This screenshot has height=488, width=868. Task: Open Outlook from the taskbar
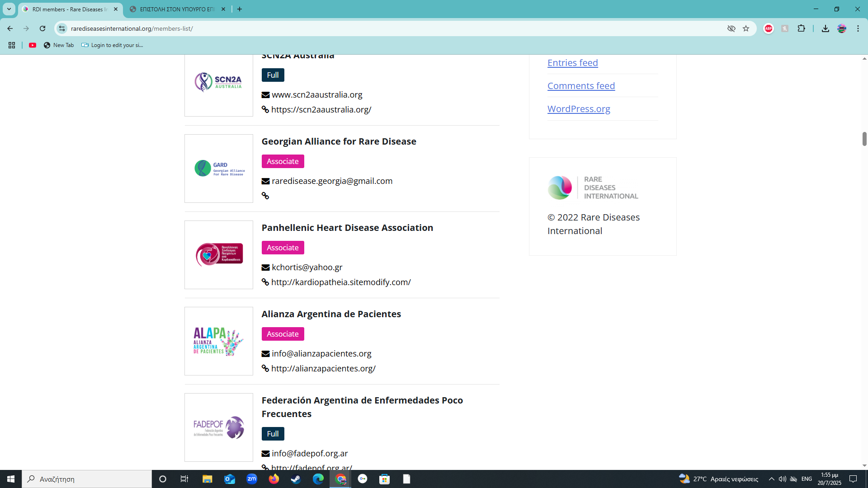(x=230, y=479)
